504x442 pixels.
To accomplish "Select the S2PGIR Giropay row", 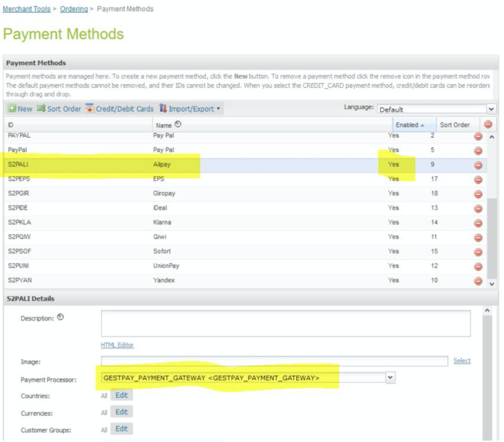I will [x=245, y=193].
